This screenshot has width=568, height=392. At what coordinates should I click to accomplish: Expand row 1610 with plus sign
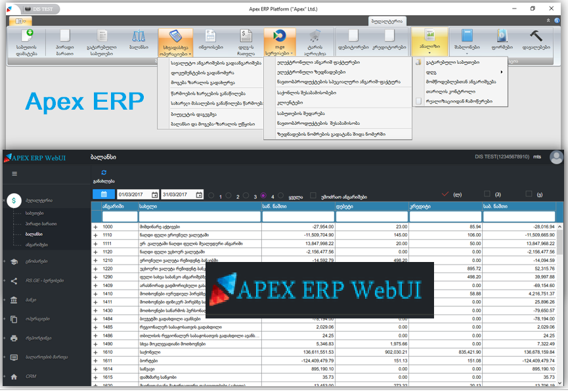pyautogui.click(x=96, y=353)
